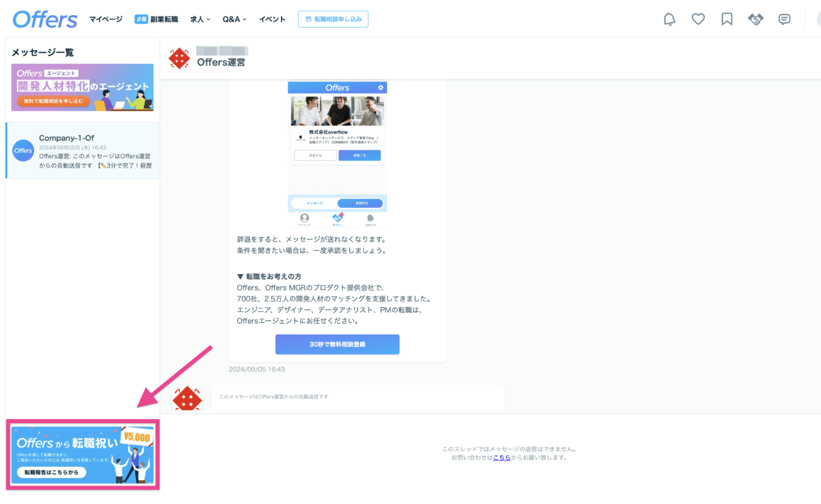The width and height of the screenshot is (821, 504).
Task: Go to マイページ
Action: pyautogui.click(x=106, y=20)
